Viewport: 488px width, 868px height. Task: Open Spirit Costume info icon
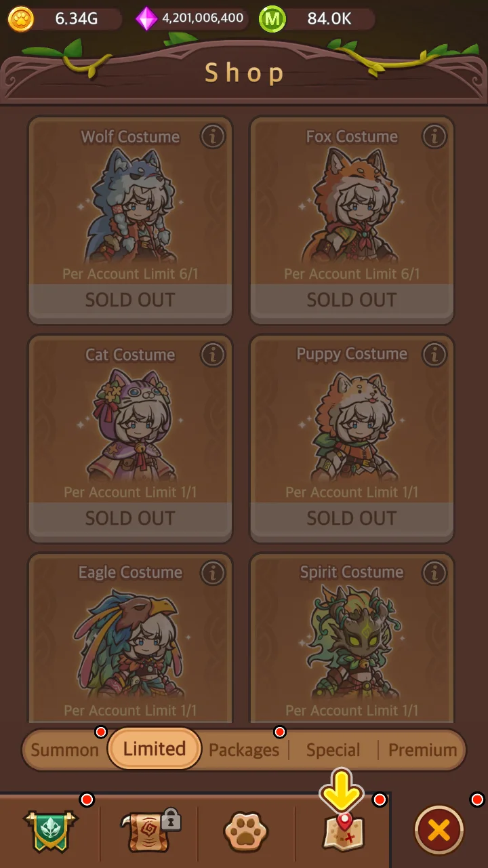tap(434, 572)
